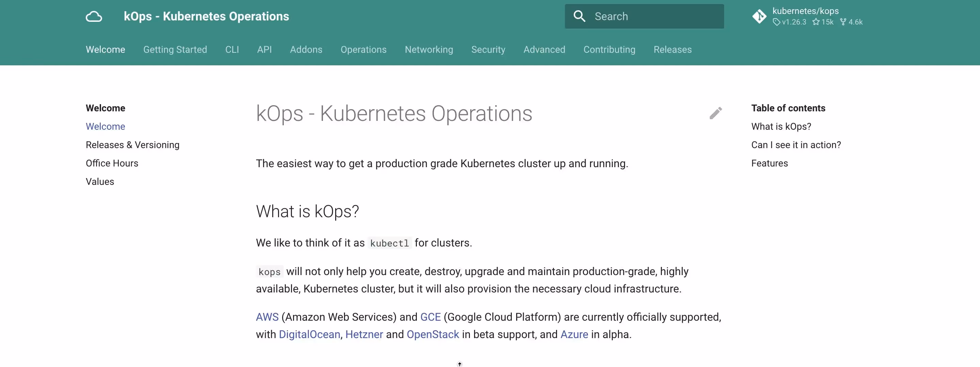Viewport: 980px width, 367px height.
Task: Open the DigitalOcean link
Action: 309,334
